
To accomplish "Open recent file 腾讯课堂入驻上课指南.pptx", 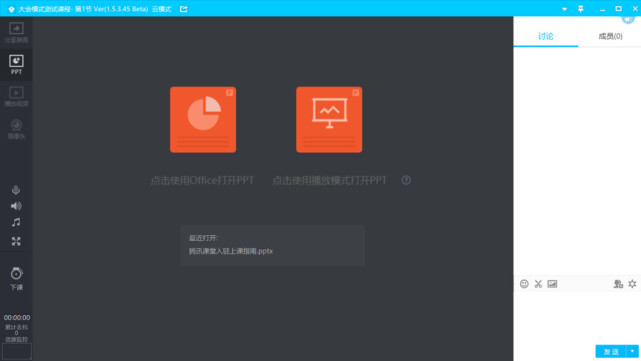I will [x=231, y=251].
